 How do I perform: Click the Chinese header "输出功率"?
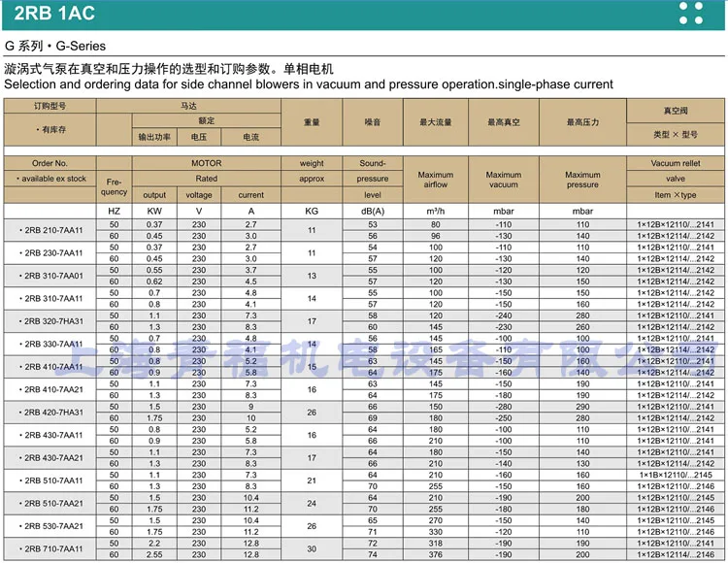coord(154,137)
